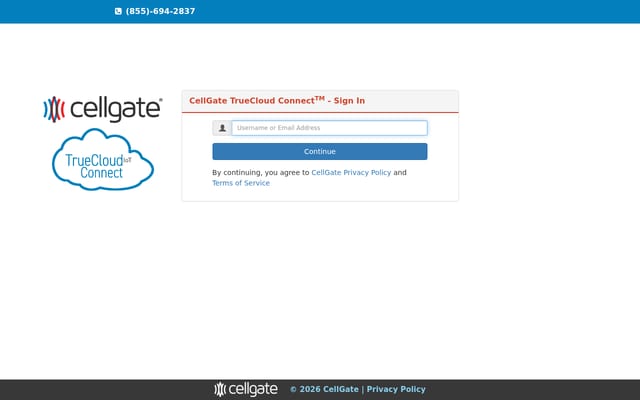Click the user icon beside username field
The image size is (640, 400).
point(222,128)
